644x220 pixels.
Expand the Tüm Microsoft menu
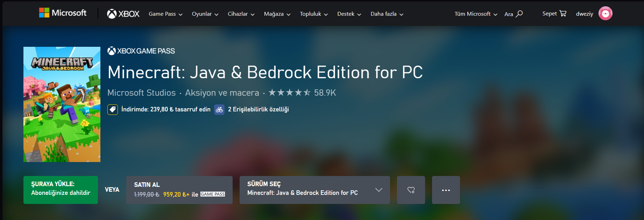click(x=476, y=14)
